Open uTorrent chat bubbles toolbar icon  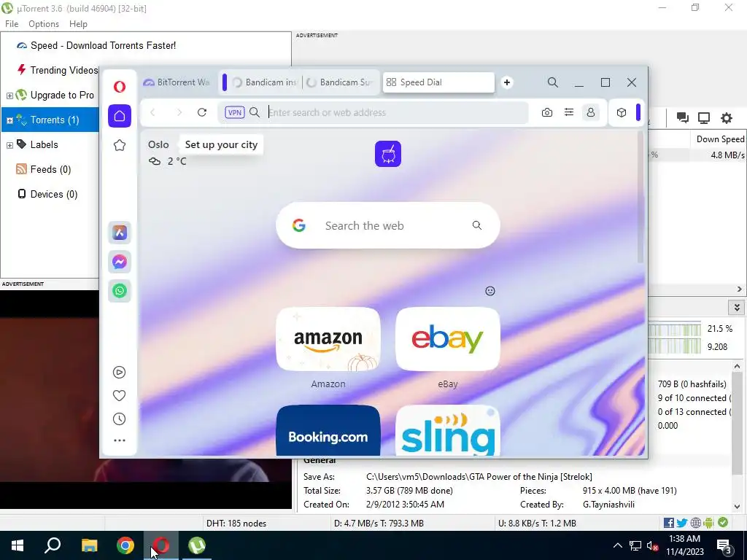pyautogui.click(x=682, y=117)
